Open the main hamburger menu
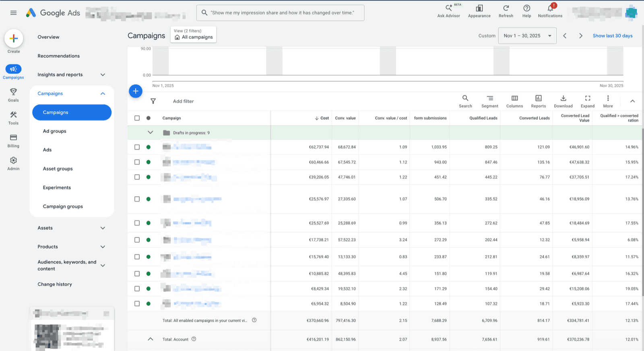 [13, 13]
